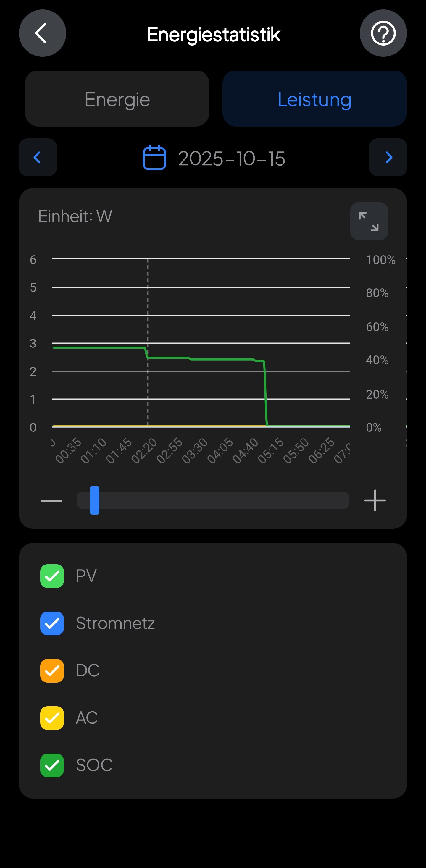Viewport: 426px width, 868px height.
Task: Zoom in chart with plus icon
Action: click(375, 501)
